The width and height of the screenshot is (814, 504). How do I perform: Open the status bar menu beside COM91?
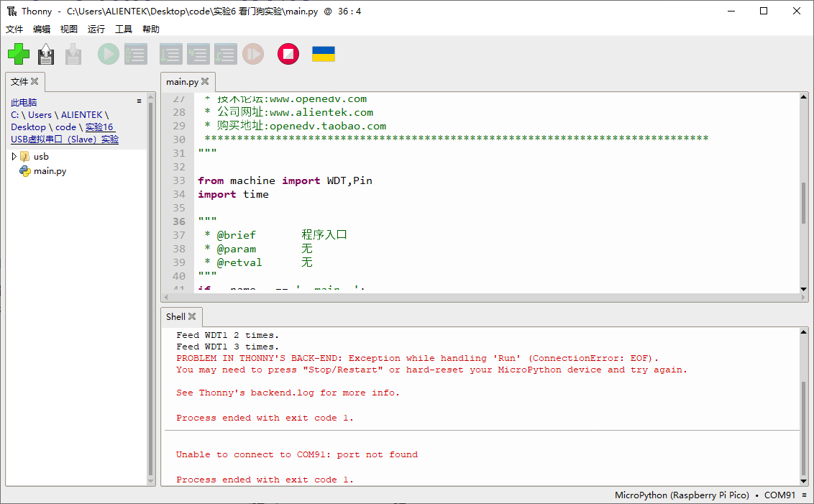(804, 495)
